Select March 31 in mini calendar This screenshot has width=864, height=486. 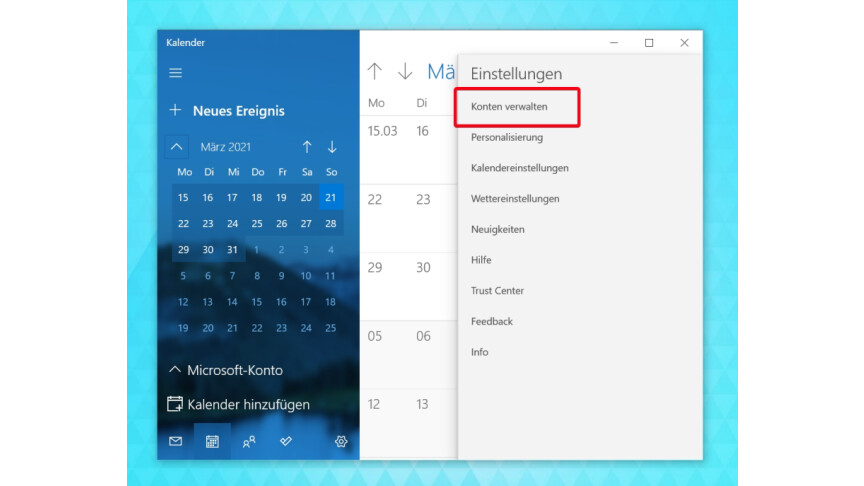[232, 250]
